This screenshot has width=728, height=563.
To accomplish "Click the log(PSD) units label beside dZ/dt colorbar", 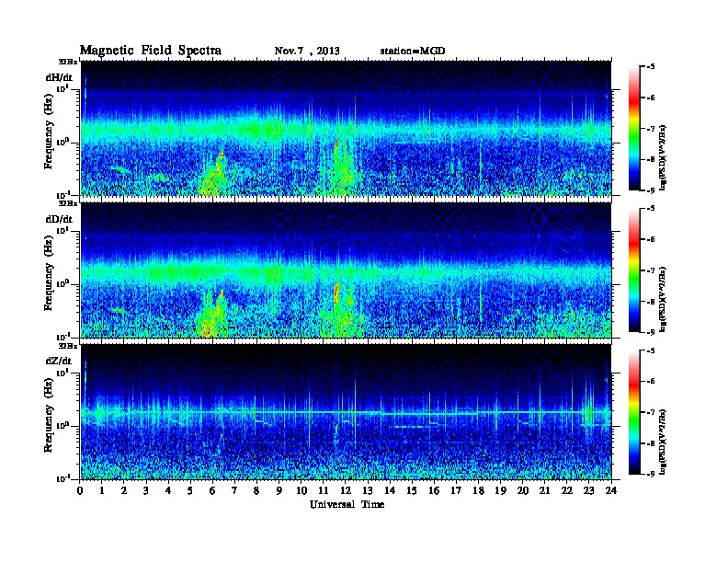I will (663, 442).
